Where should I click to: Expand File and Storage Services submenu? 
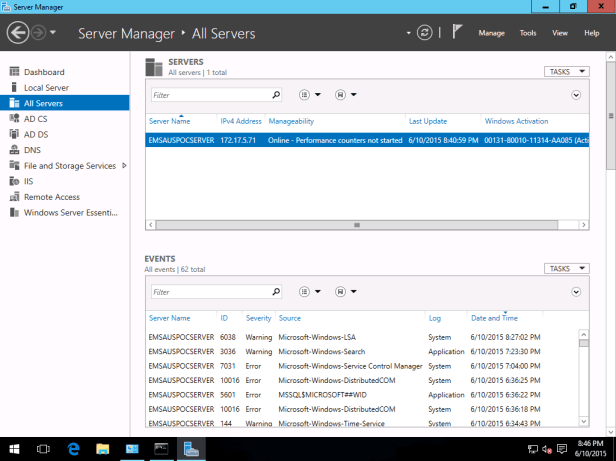click(x=124, y=165)
